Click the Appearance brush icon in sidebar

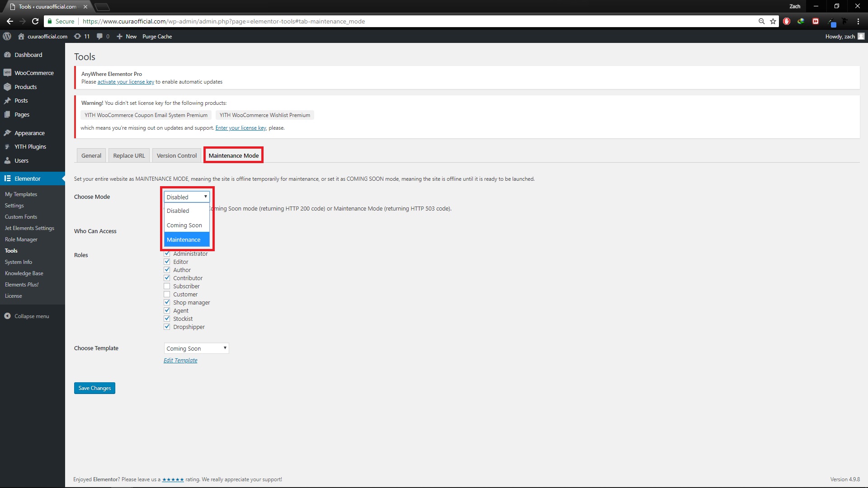click(x=7, y=133)
